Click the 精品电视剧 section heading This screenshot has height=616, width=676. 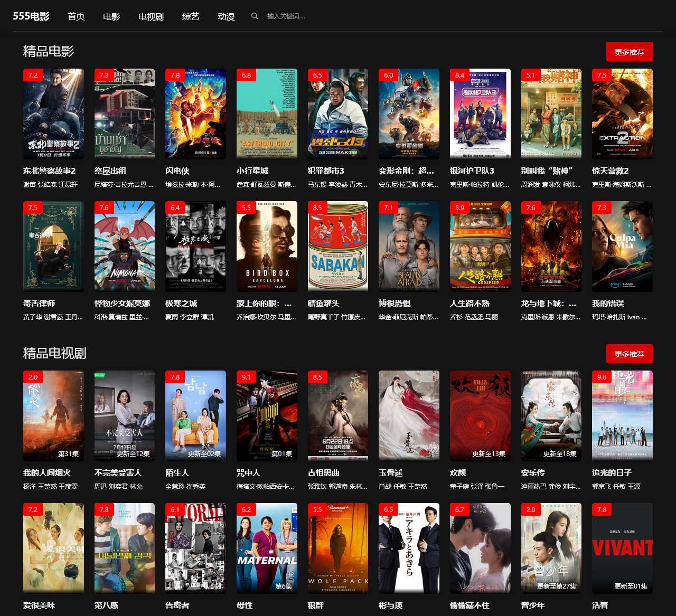click(55, 353)
